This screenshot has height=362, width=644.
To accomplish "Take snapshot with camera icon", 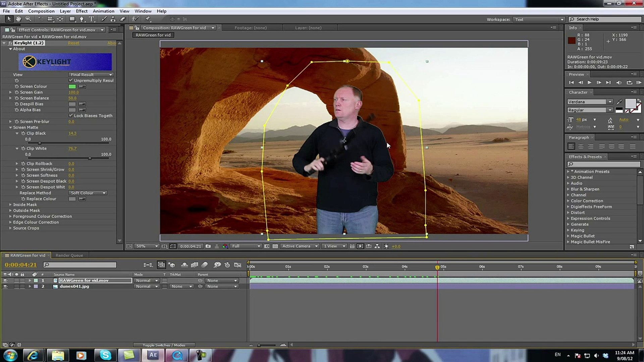I will click(208, 246).
